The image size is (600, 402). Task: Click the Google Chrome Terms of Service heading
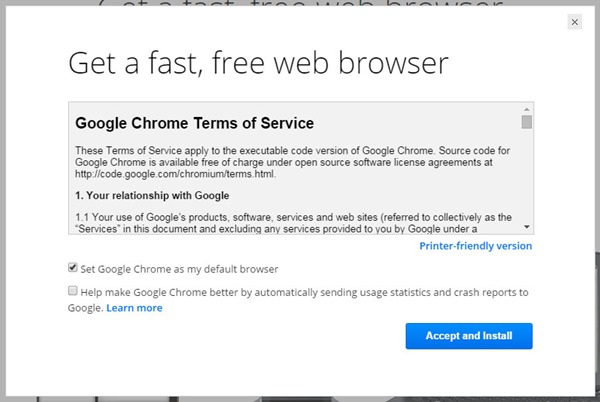(x=195, y=124)
